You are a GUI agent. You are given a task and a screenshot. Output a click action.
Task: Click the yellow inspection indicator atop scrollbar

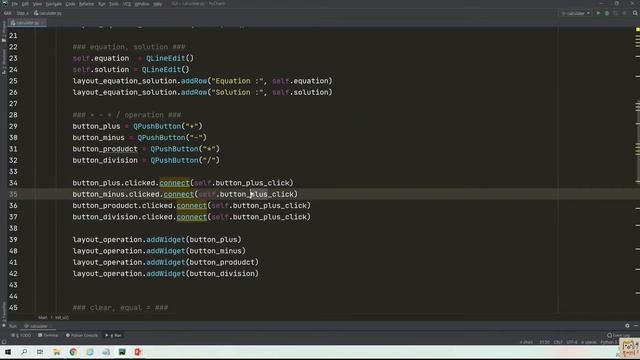tap(638, 29)
